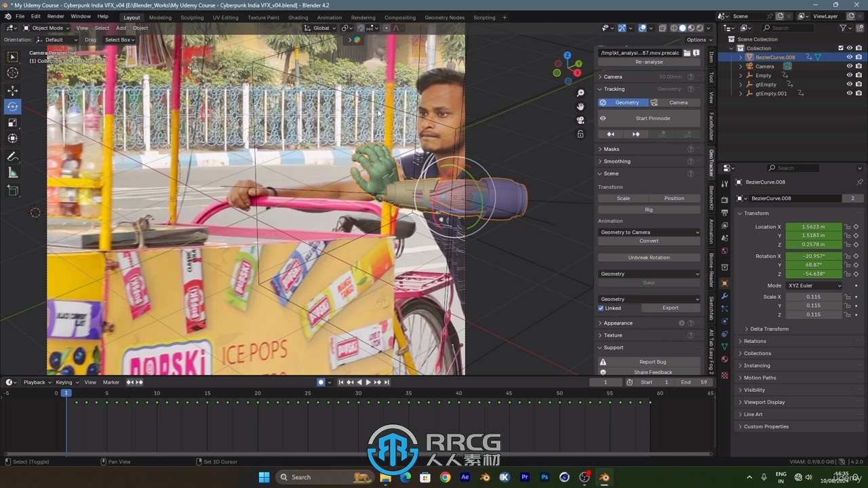Viewport: 868px width, 488px height.
Task: Disable gtEmpty.001 in renders
Action: click(859, 94)
